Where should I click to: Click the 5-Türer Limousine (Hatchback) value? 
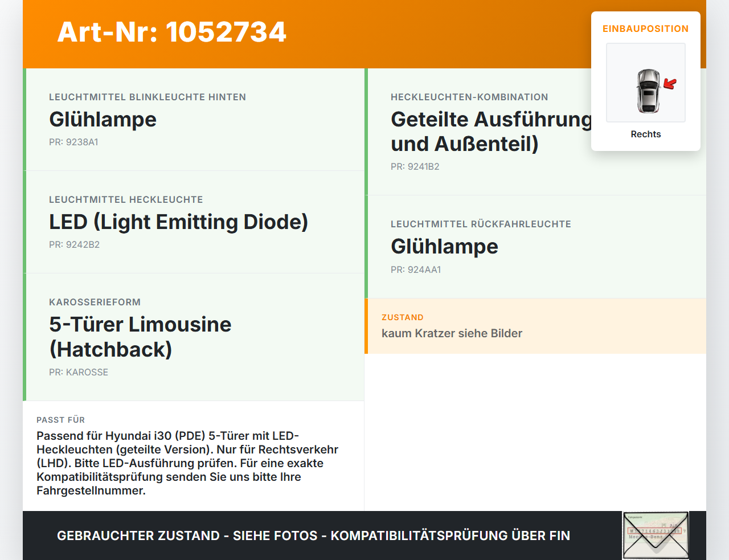(x=140, y=337)
